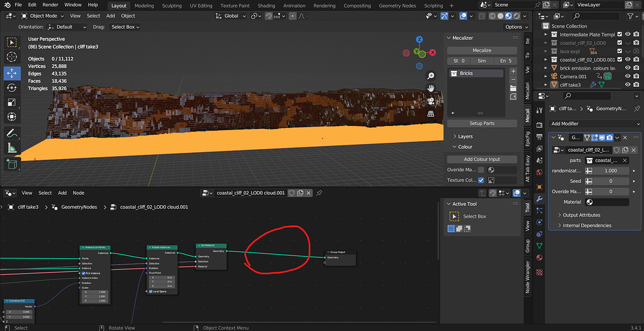Click the Sim button in Mecalizer
Viewport: 644px width, 331px height.
[482, 61]
